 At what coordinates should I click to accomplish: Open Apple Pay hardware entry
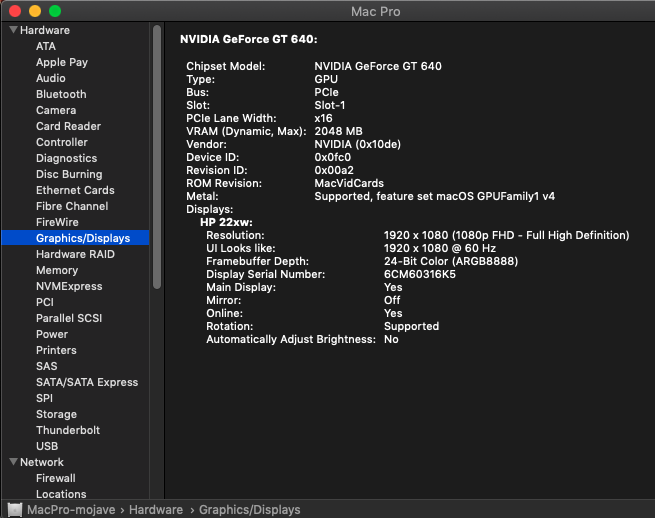[62, 62]
